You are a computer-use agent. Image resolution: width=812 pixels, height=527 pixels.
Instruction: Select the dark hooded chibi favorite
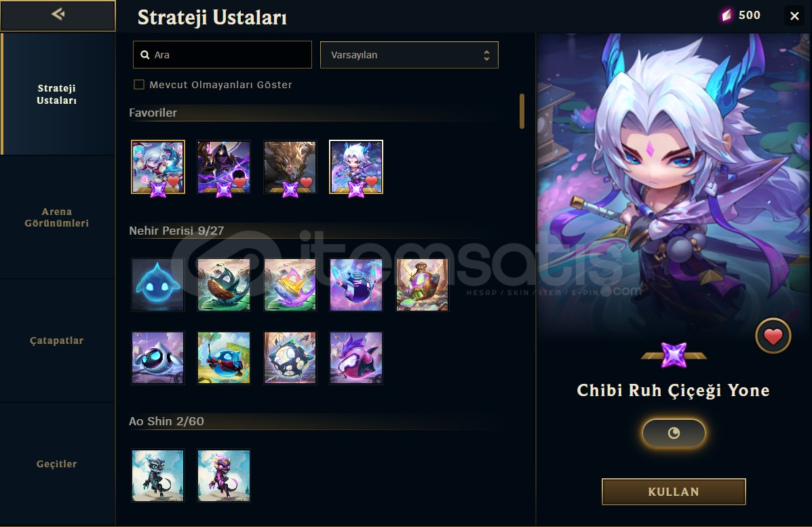tap(224, 167)
